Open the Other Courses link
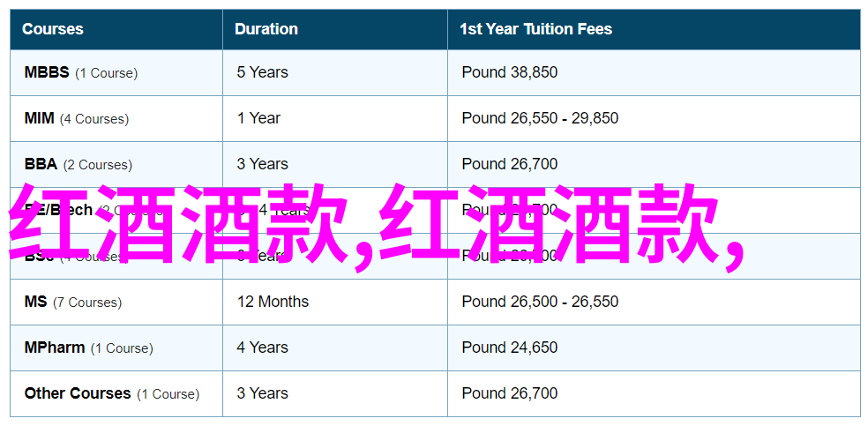 click(78, 394)
